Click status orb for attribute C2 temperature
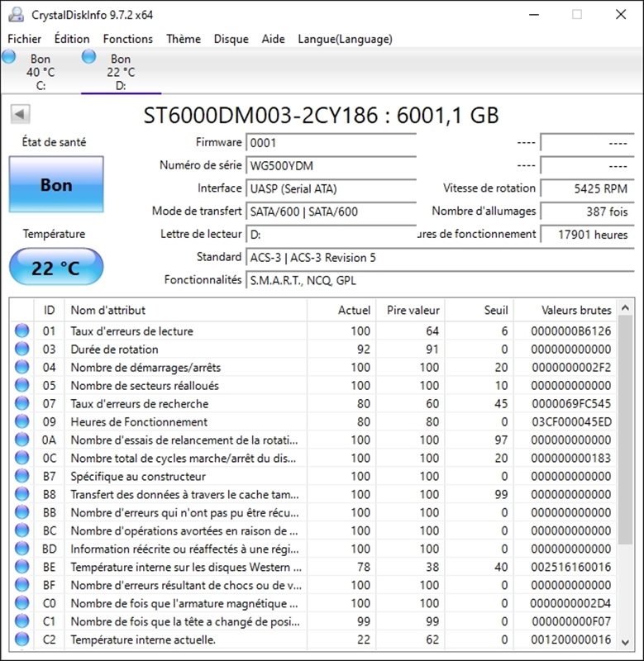The height and width of the screenshot is (661, 644). click(x=21, y=640)
